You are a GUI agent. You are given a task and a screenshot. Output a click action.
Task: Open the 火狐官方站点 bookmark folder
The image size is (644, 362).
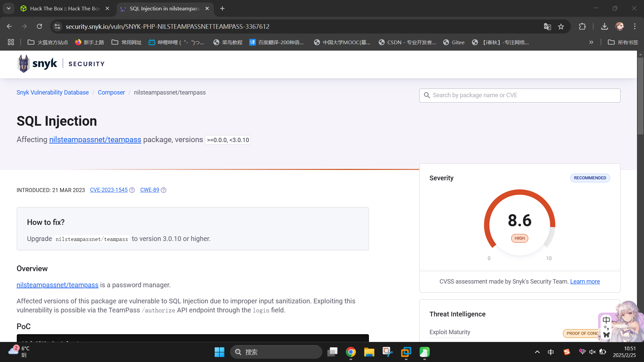tap(48, 42)
